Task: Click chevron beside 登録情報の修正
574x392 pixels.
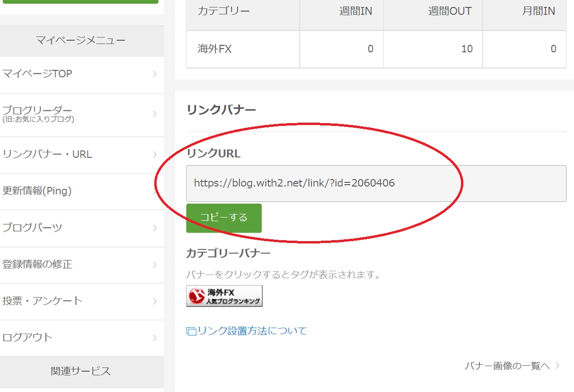Action: (x=155, y=265)
